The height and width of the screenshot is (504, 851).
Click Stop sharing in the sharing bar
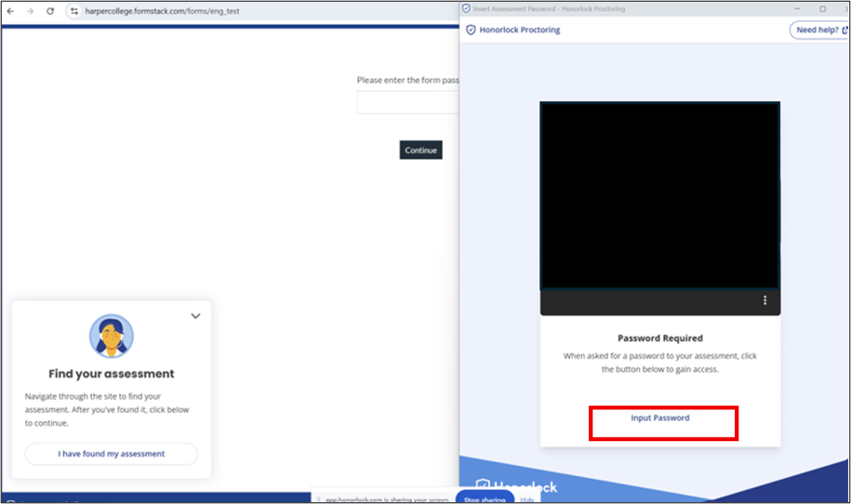pos(484,499)
